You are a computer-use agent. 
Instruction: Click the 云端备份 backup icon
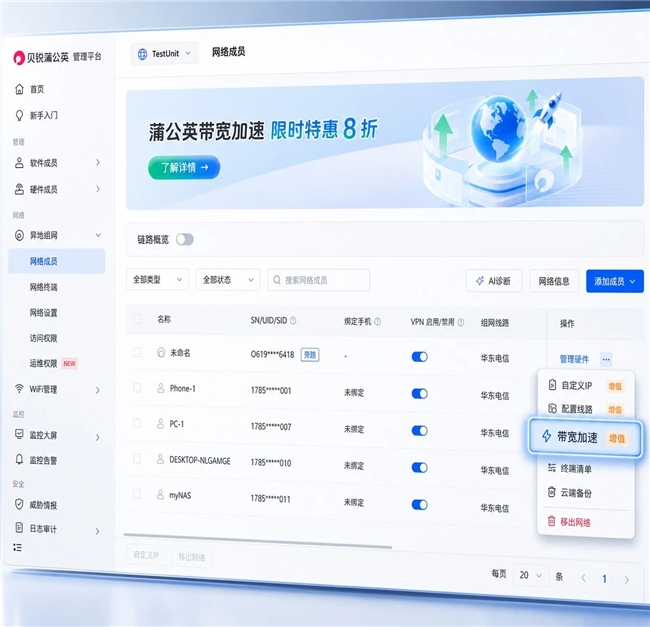[552, 492]
